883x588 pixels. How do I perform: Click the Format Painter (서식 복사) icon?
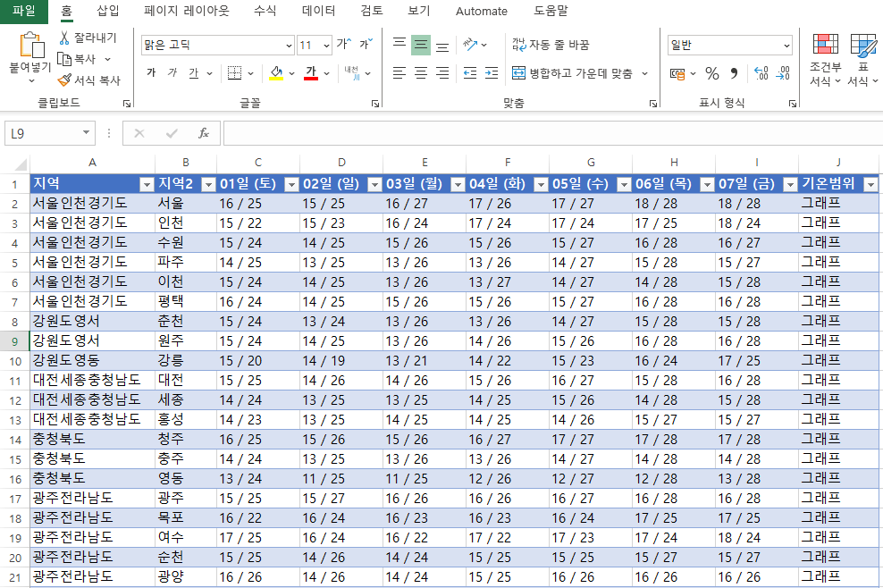coord(64,80)
